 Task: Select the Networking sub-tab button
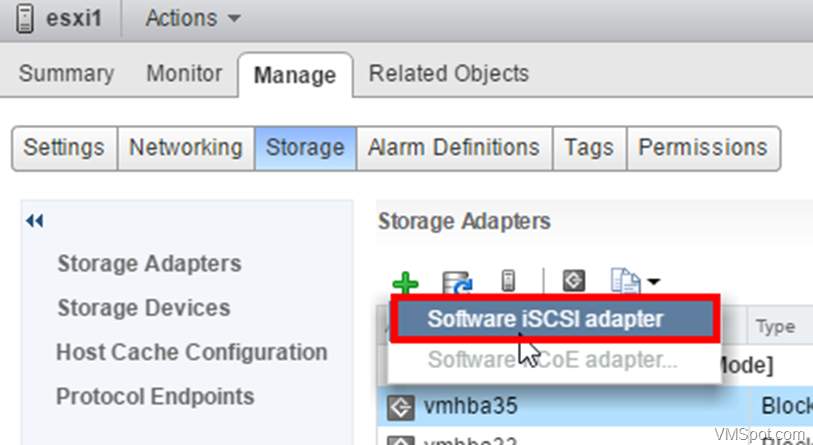pos(186,148)
